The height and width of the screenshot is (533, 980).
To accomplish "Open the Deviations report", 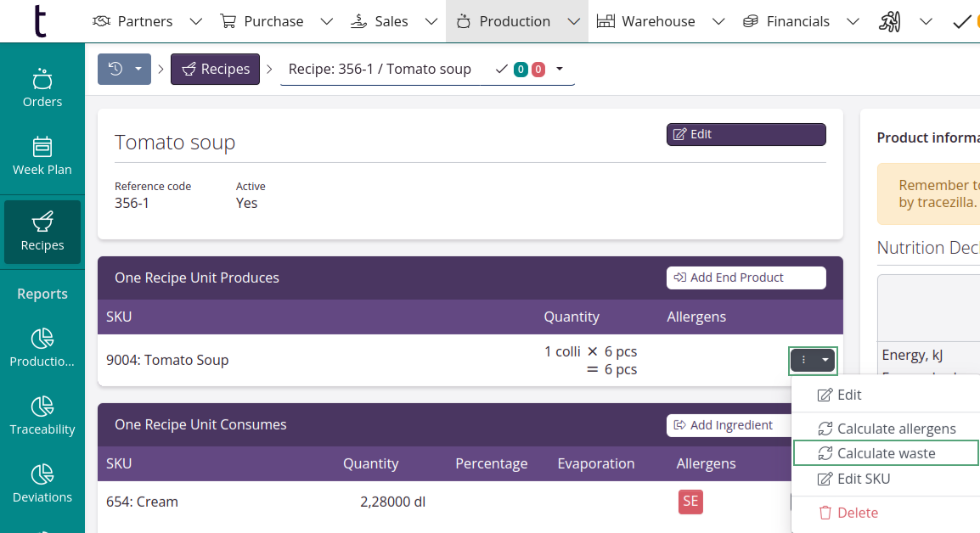I will coord(42,484).
